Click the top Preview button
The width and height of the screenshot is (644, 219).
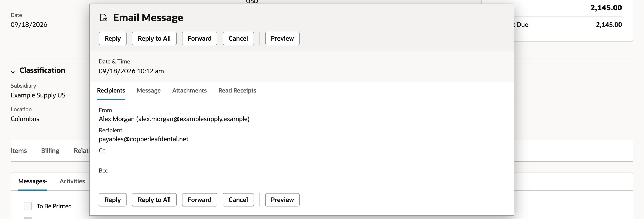tap(282, 38)
